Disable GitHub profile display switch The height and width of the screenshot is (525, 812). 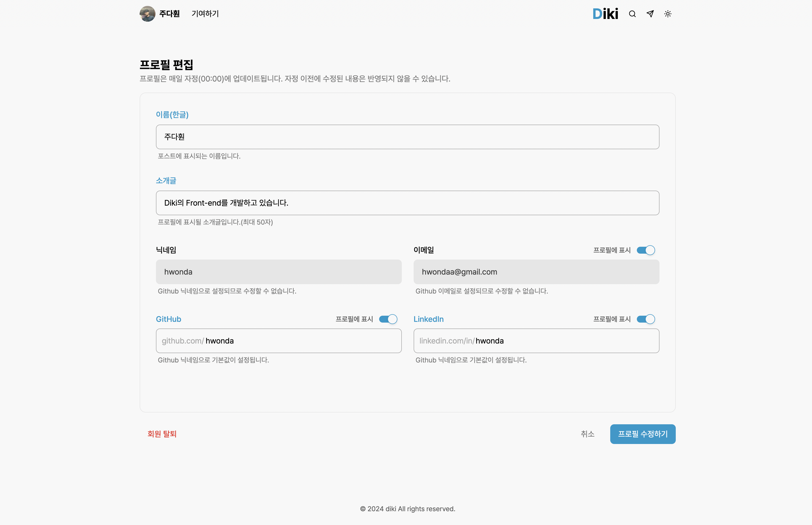[388, 319]
